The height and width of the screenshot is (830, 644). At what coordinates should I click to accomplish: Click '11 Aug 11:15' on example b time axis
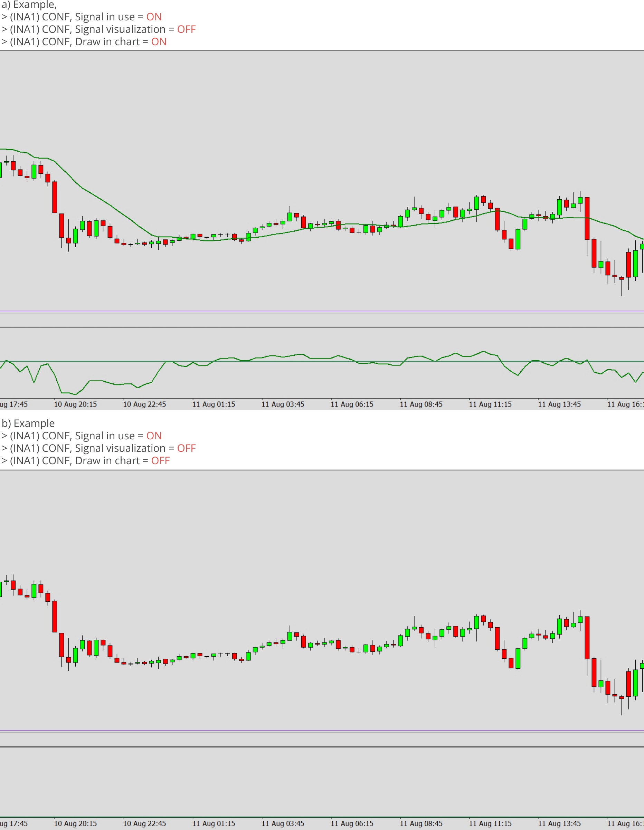click(x=490, y=823)
